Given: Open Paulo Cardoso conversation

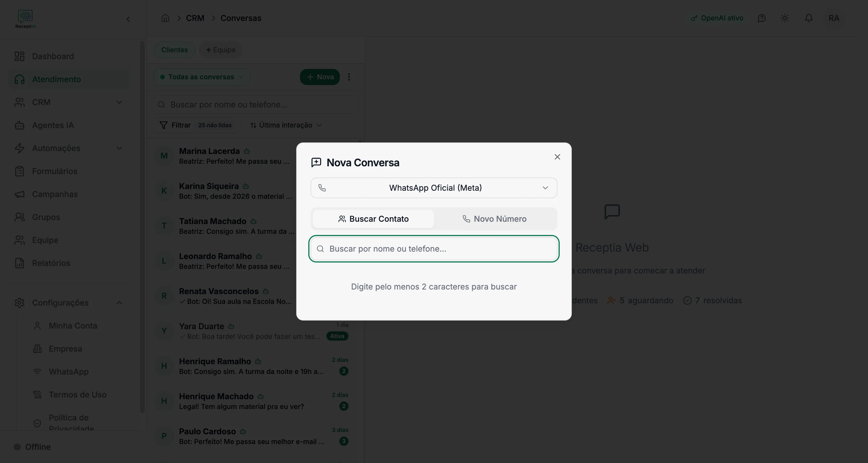Looking at the screenshot, I should (x=252, y=436).
